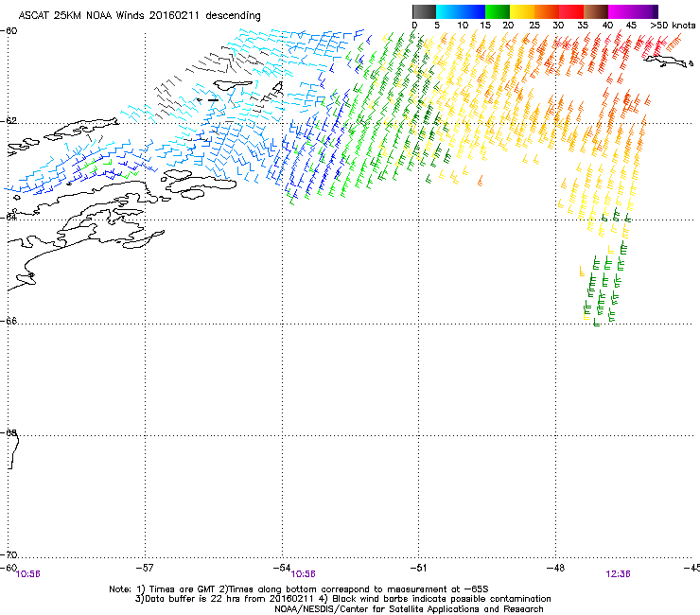Click the green 15-20 knots color swatch
This screenshot has width=700, height=615.
coord(498,11)
